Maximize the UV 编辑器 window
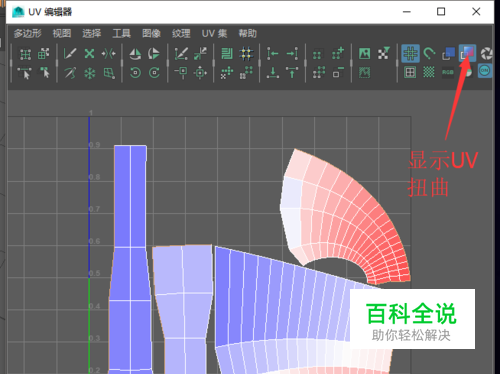 [441, 12]
